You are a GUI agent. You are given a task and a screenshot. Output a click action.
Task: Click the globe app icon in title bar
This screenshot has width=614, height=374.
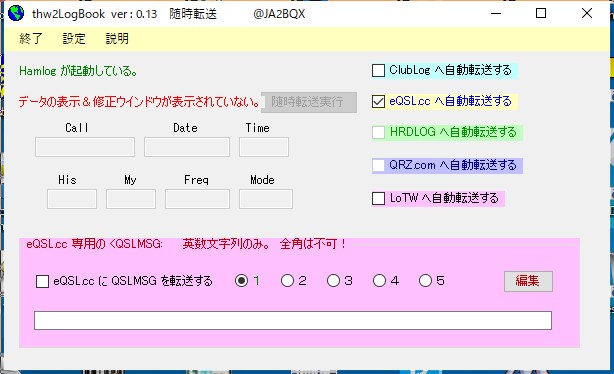(16, 14)
